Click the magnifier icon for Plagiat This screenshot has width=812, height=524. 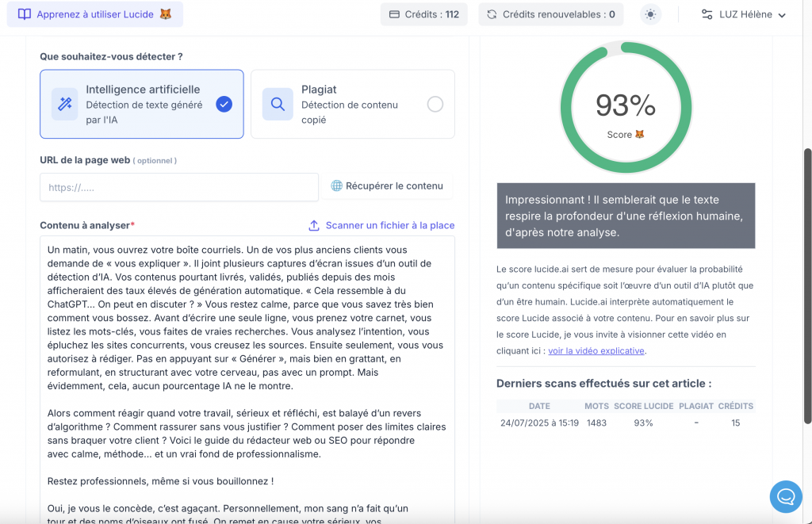click(x=278, y=104)
